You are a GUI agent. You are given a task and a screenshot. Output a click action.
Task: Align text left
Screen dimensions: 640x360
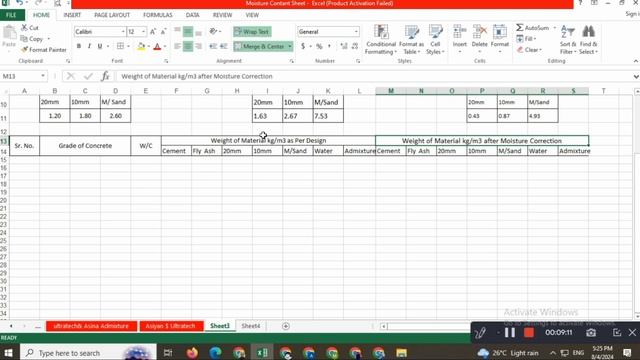tap(177, 46)
